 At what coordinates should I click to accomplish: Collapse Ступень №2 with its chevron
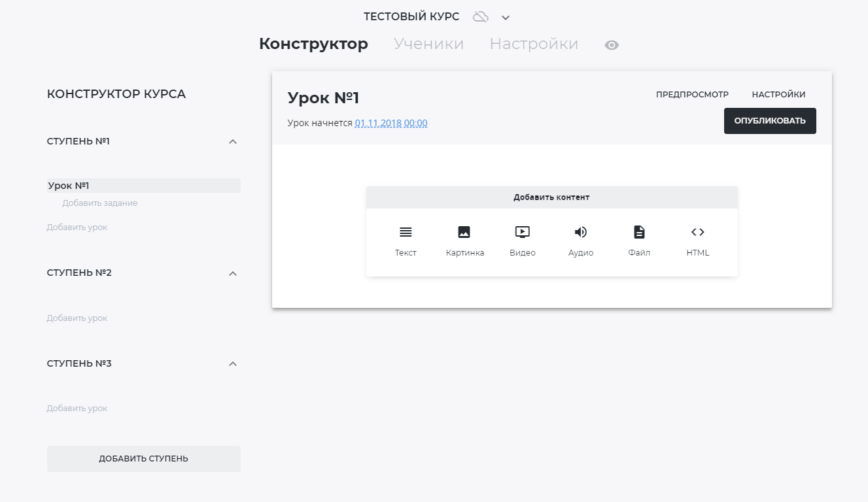point(232,273)
